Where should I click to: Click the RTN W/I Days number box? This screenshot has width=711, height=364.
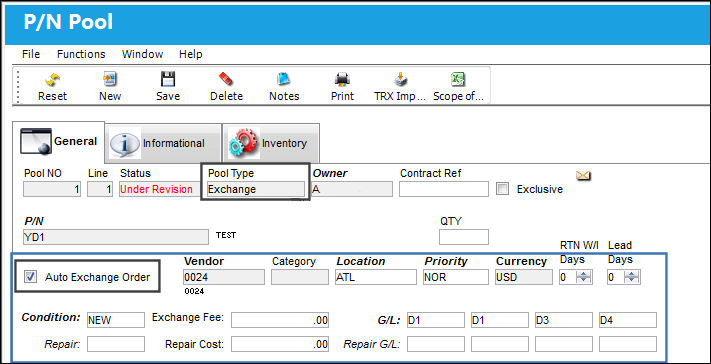[x=567, y=277]
